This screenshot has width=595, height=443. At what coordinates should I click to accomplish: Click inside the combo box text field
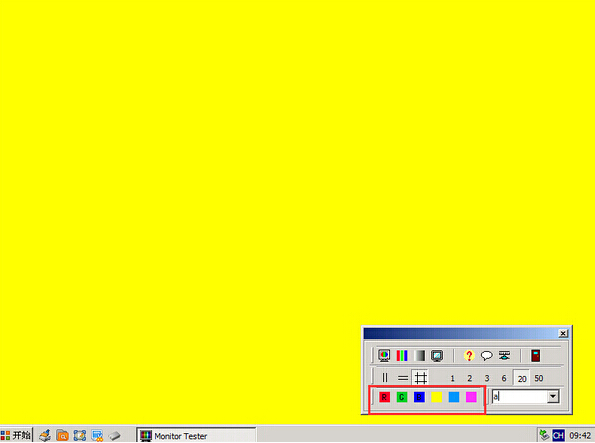pyautogui.click(x=519, y=397)
